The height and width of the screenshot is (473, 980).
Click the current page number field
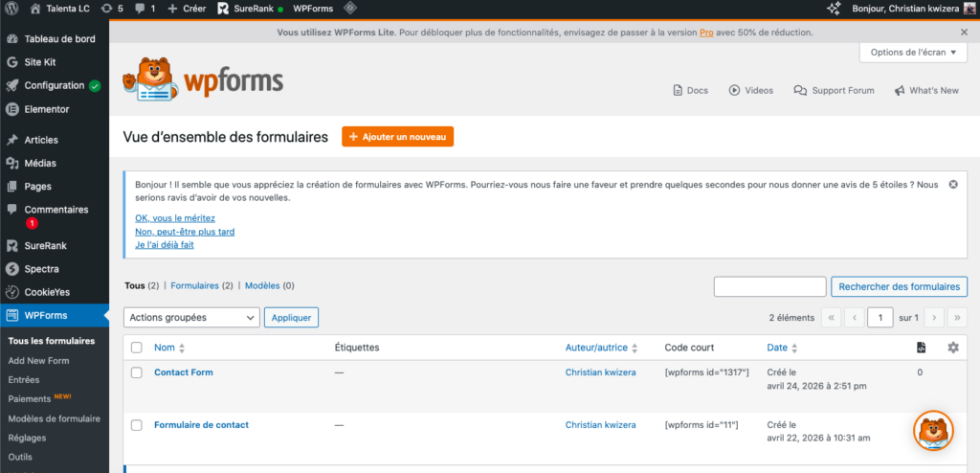[880, 317]
